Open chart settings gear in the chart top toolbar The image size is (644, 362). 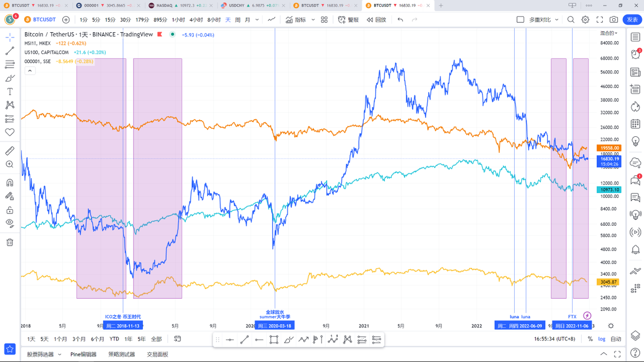(586, 20)
